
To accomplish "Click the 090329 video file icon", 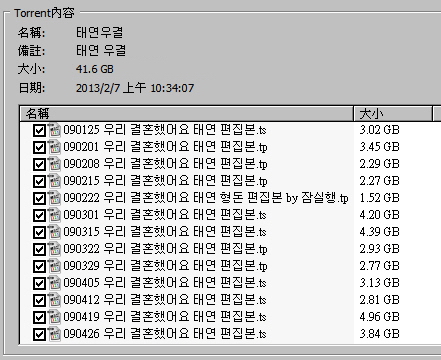I will tap(54, 266).
